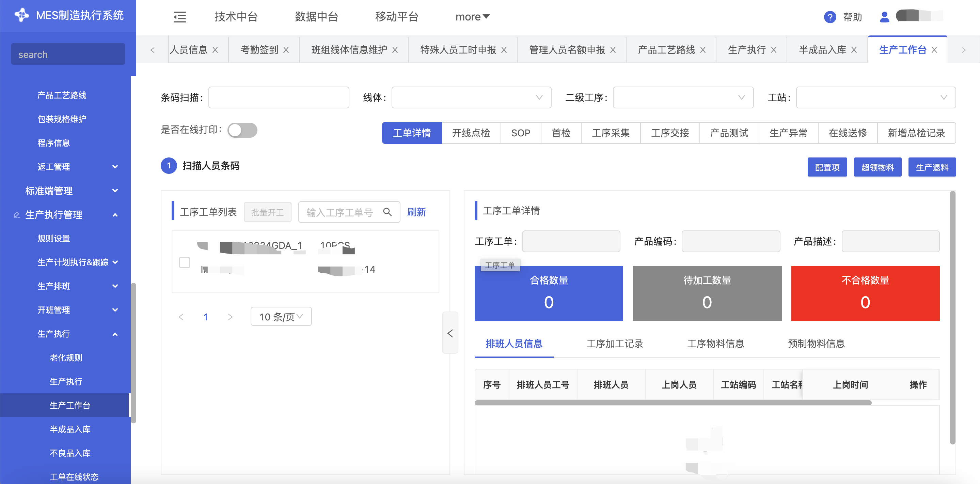This screenshot has width=980, height=484.
Task: Click the help question mark icon
Action: (830, 17)
